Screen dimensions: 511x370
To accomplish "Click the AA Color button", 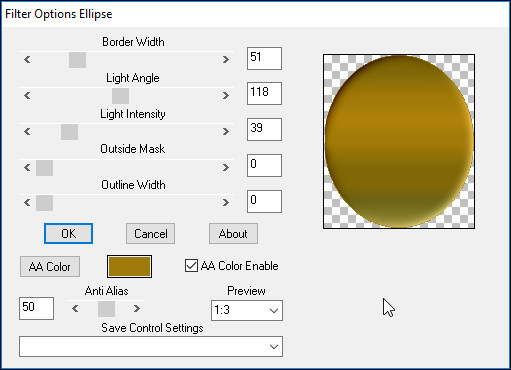I will 50,266.
